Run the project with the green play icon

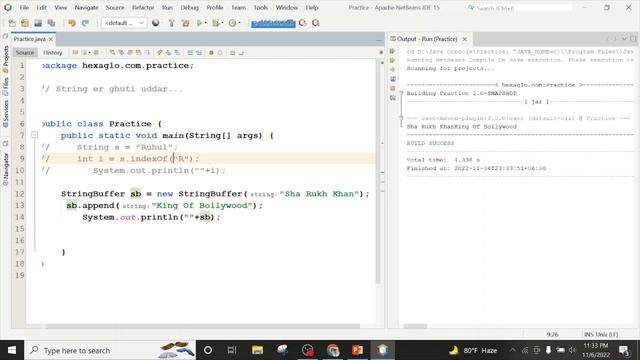tap(199, 23)
